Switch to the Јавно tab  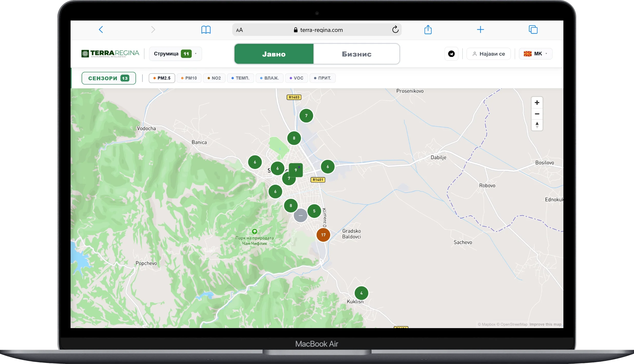tap(274, 54)
